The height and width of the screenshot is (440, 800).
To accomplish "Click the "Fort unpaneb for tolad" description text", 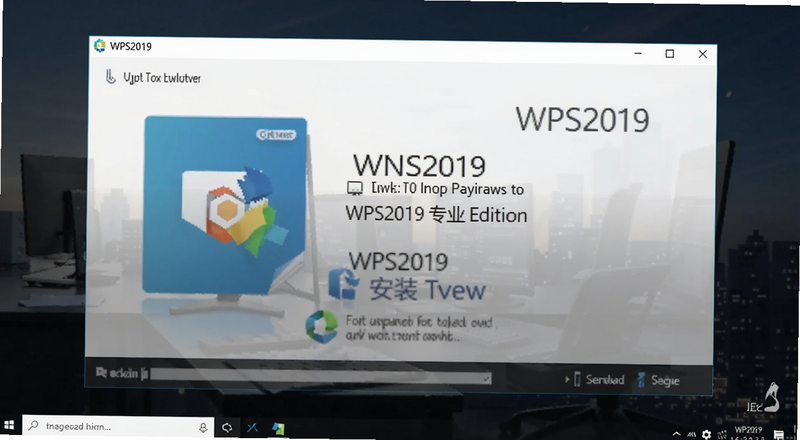I will pyautogui.click(x=418, y=328).
